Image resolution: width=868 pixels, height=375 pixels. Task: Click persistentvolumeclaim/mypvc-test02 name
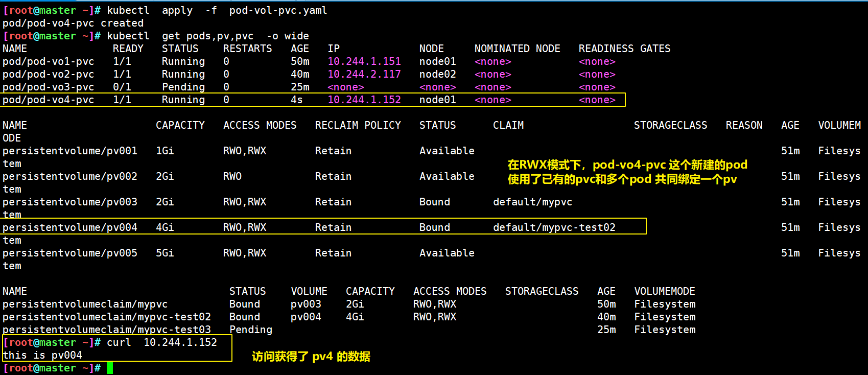(x=107, y=317)
